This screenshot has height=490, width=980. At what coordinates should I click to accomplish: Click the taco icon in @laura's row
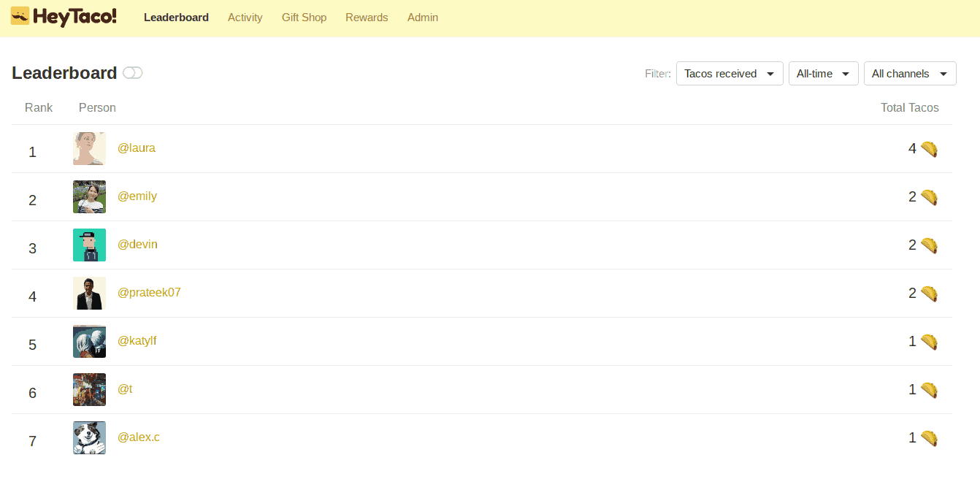point(929,149)
